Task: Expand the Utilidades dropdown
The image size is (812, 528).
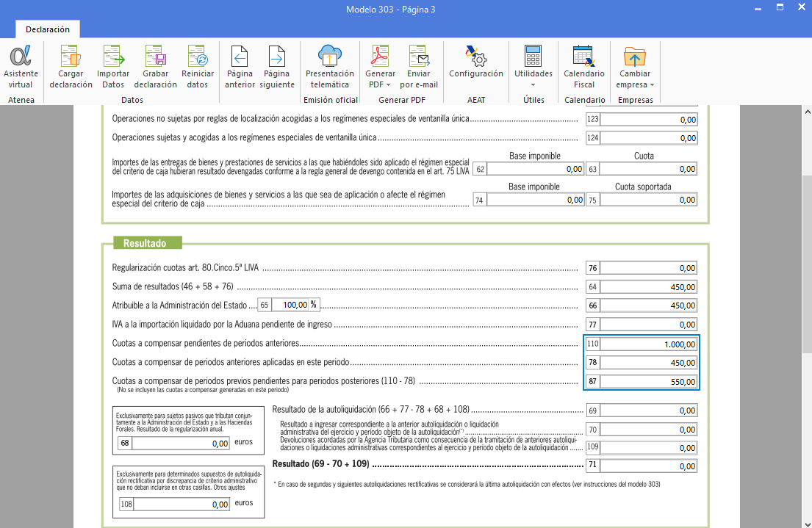Action: (533, 79)
